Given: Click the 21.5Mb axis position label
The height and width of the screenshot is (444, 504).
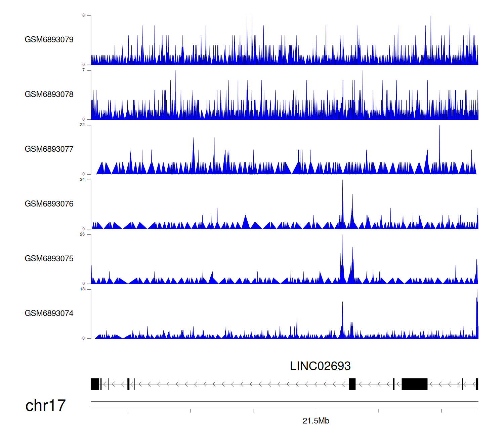Looking at the screenshot, I should (316, 421).
